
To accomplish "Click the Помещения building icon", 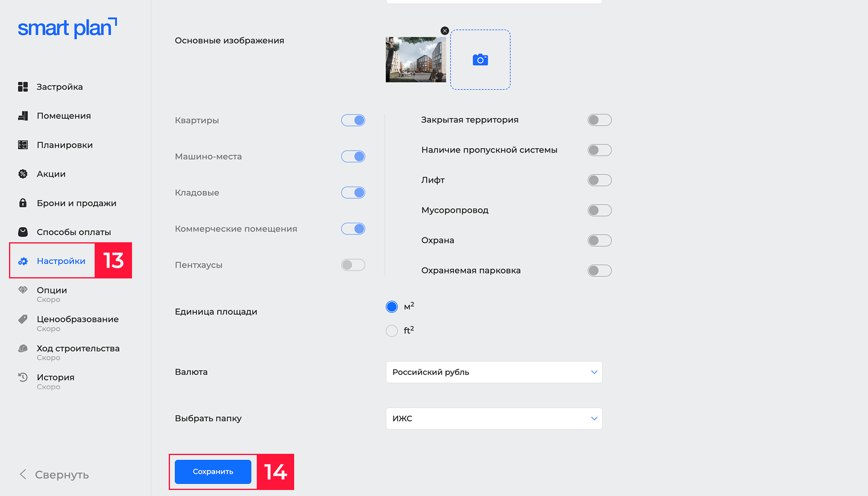I will pos(23,116).
